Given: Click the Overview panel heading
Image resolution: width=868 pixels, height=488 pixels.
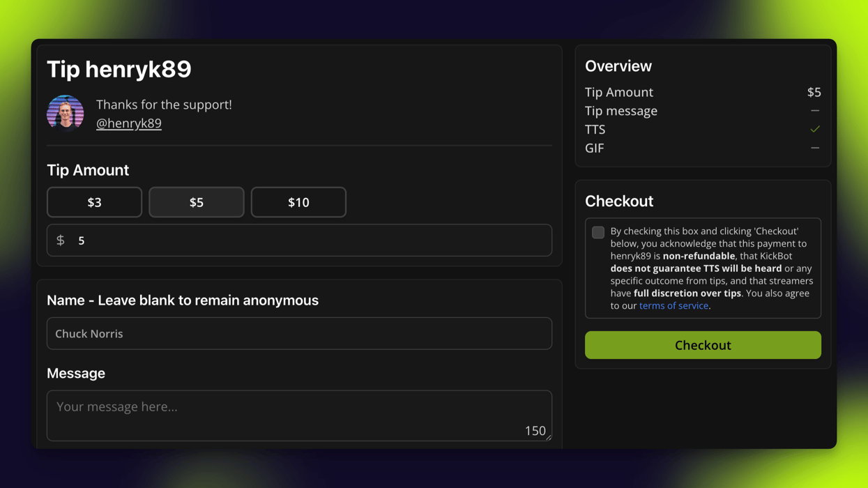Looking at the screenshot, I should [618, 66].
